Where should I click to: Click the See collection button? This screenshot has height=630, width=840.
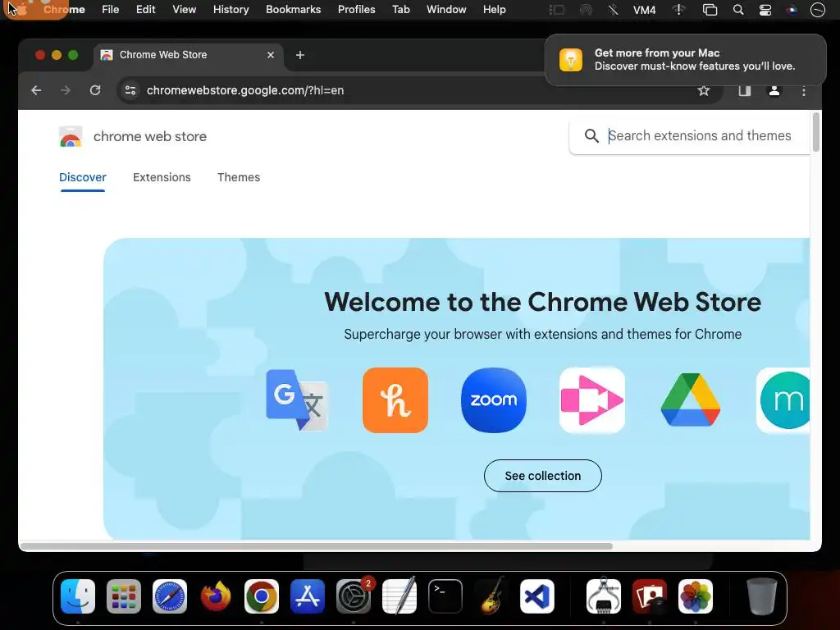[543, 476]
